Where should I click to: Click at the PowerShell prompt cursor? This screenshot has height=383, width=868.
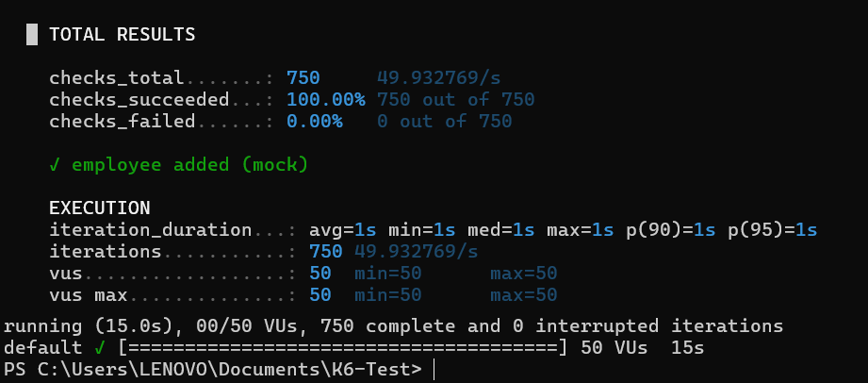[435, 370]
